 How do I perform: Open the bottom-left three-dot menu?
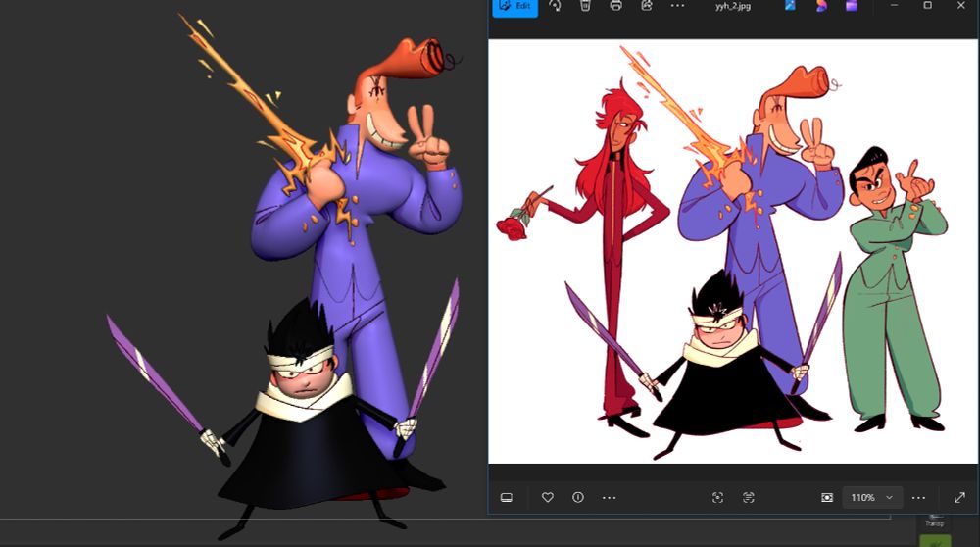609,498
